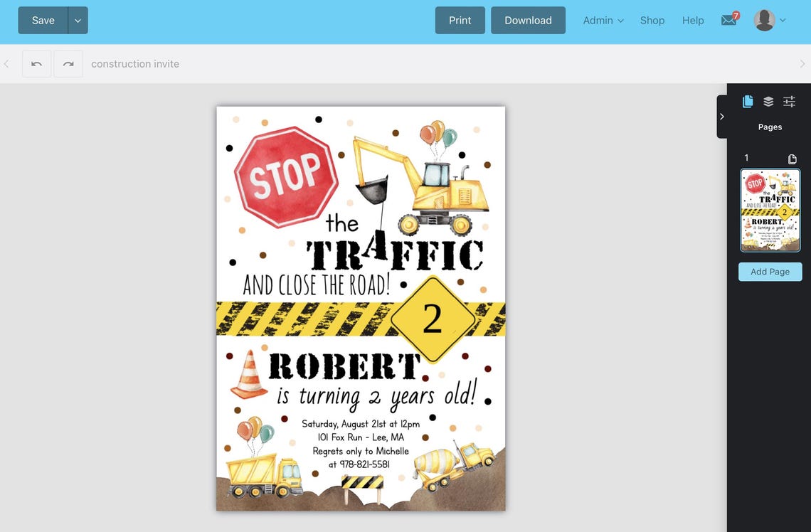The height and width of the screenshot is (532, 811).
Task: Select the page 1 thumbnail
Action: pyautogui.click(x=770, y=210)
